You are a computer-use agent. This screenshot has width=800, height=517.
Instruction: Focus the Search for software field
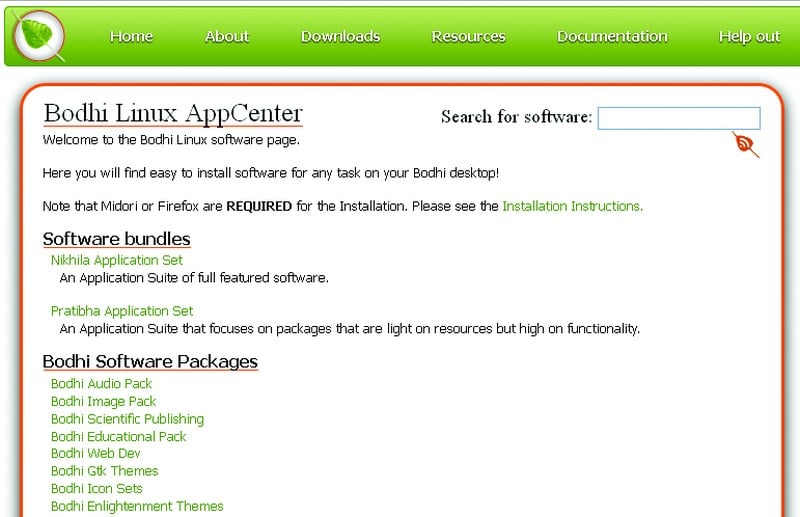coord(679,118)
